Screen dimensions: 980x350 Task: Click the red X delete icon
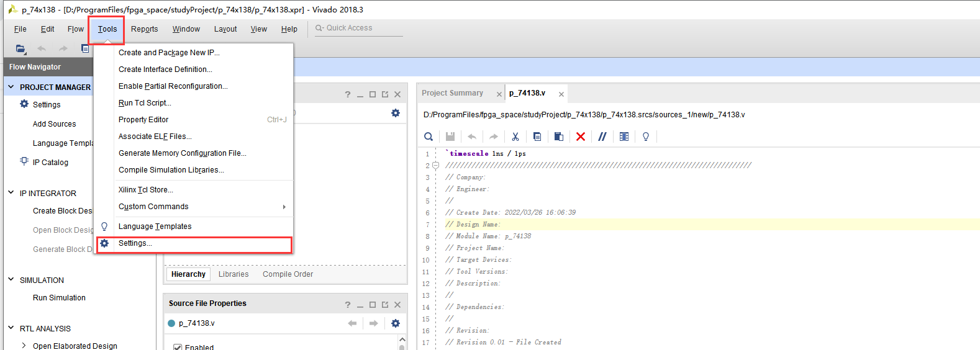[581, 137]
